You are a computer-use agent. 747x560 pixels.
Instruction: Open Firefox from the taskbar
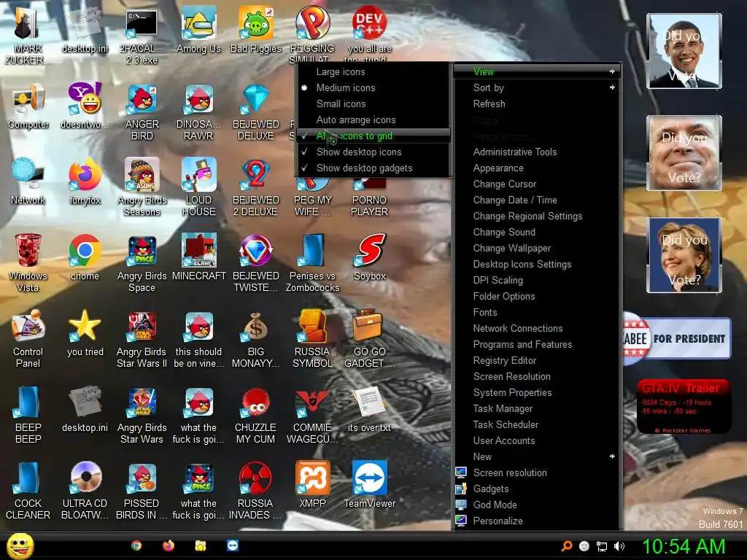click(x=169, y=545)
